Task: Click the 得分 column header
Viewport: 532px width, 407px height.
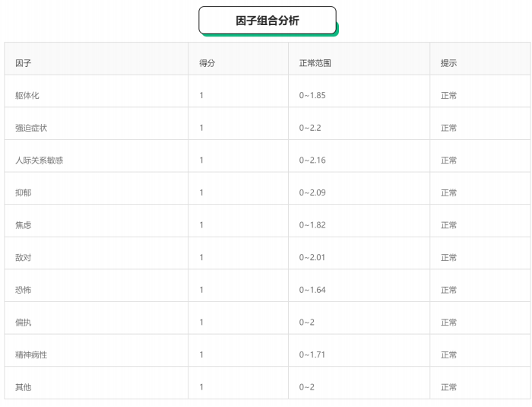Action: pos(207,63)
